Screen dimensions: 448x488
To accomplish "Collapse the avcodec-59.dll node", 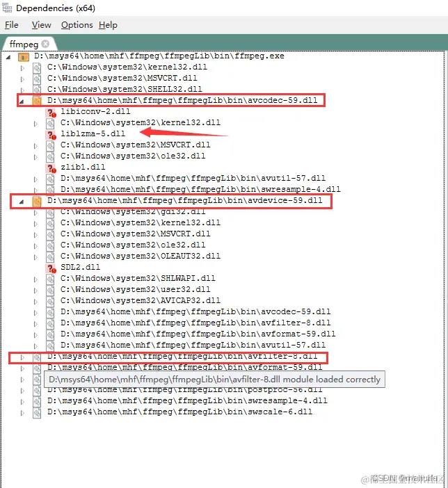I will (x=22, y=101).
